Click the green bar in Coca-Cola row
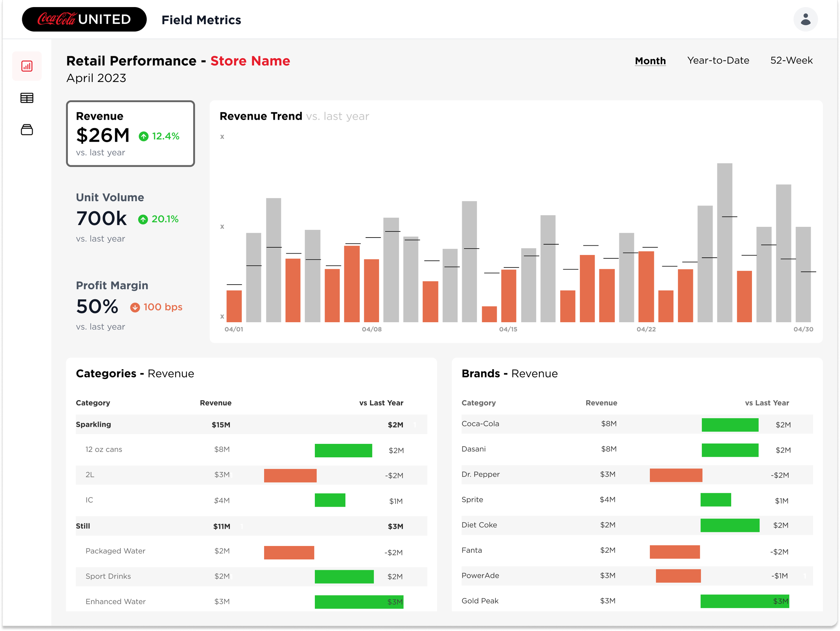The width and height of the screenshot is (840, 631). pos(729,425)
